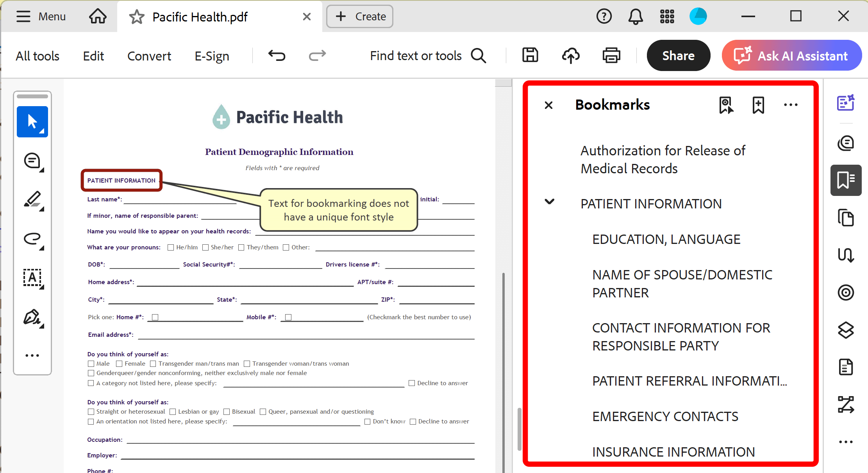The height and width of the screenshot is (473, 868).
Task: Star the Pacific Health.pdf document
Action: click(136, 17)
